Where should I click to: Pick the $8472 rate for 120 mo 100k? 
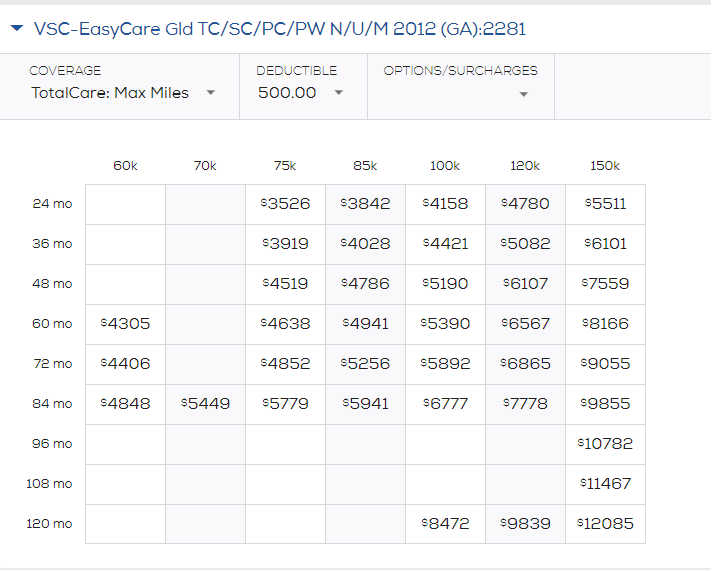[x=445, y=524]
